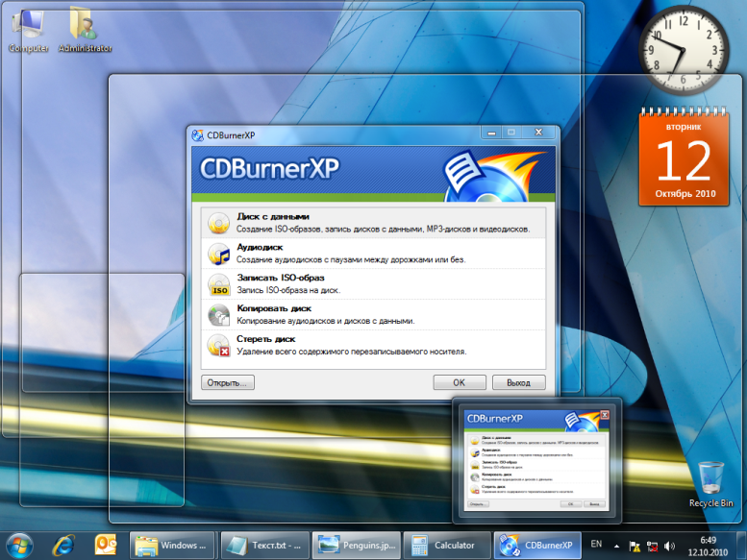This screenshot has height=560, width=747.
Task: Show hidden tray icons arrow
Action: [617, 547]
